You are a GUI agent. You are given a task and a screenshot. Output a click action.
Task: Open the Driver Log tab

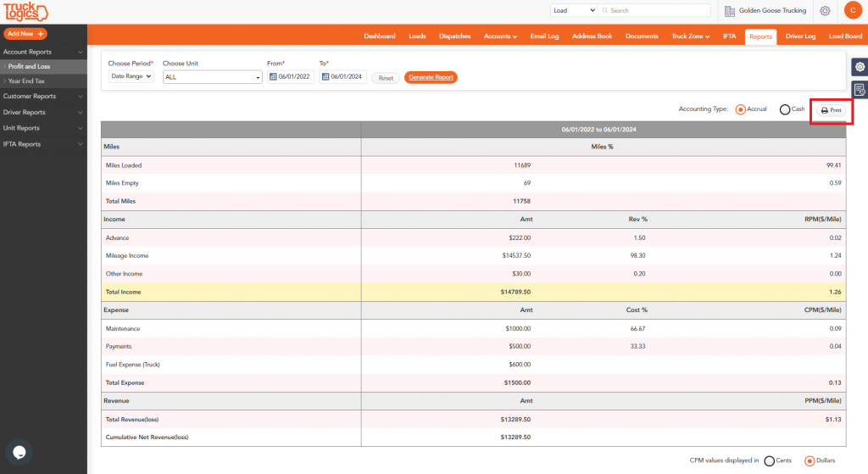800,36
